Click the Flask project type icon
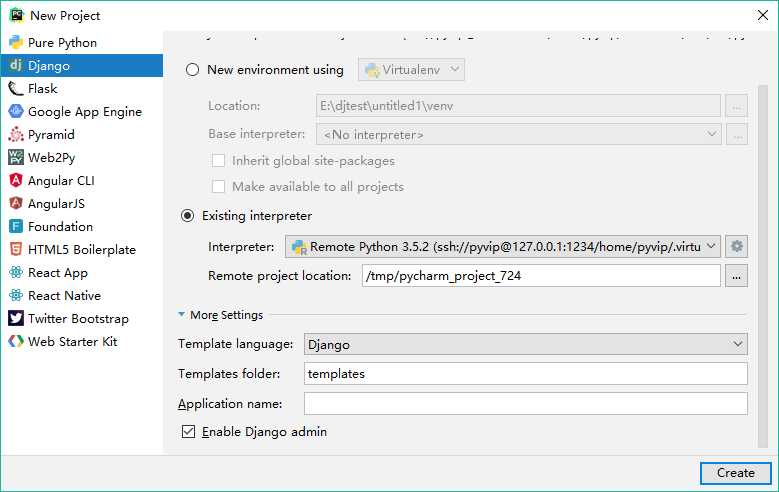Viewport: 779px width, 492px height. pyautogui.click(x=16, y=89)
